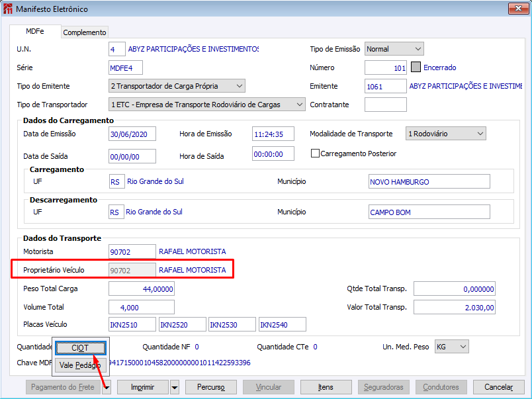This screenshot has width=532, height=399.
Task: Click the Seguradoras button
Action: click(384, 387)
